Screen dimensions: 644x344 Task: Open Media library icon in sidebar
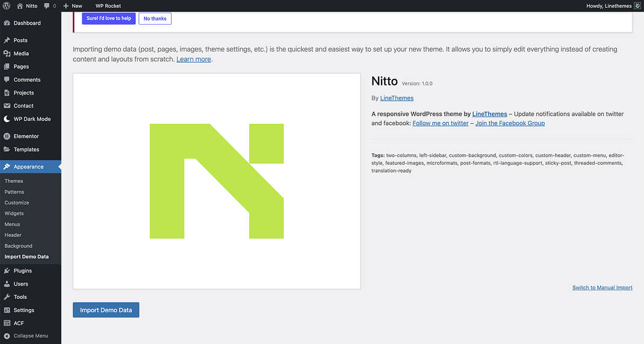point(7,54)
